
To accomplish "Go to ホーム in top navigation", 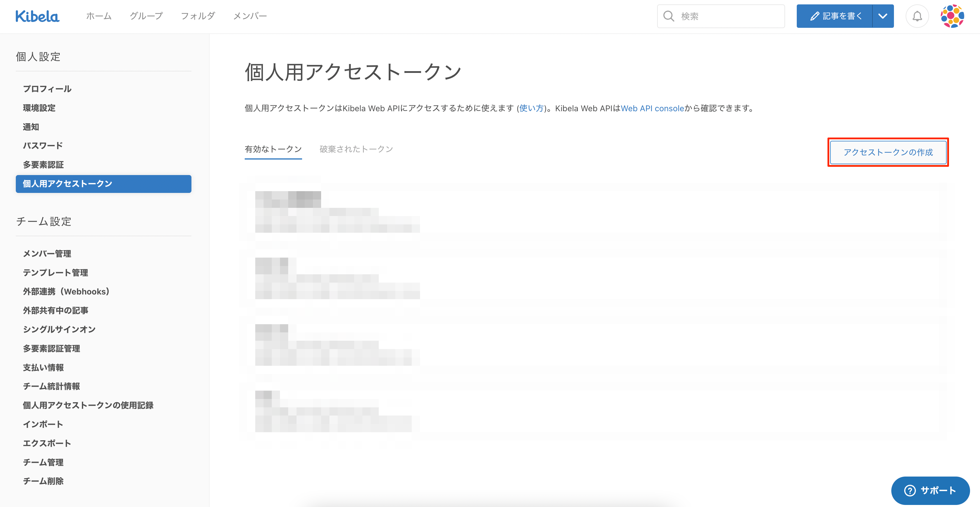I will (x=99, y=16).
